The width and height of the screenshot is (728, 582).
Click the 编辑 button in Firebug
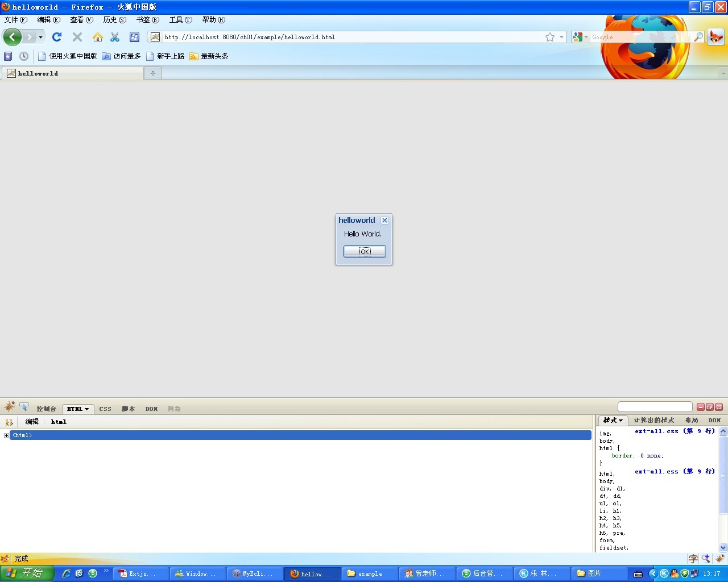coord(32,422)
